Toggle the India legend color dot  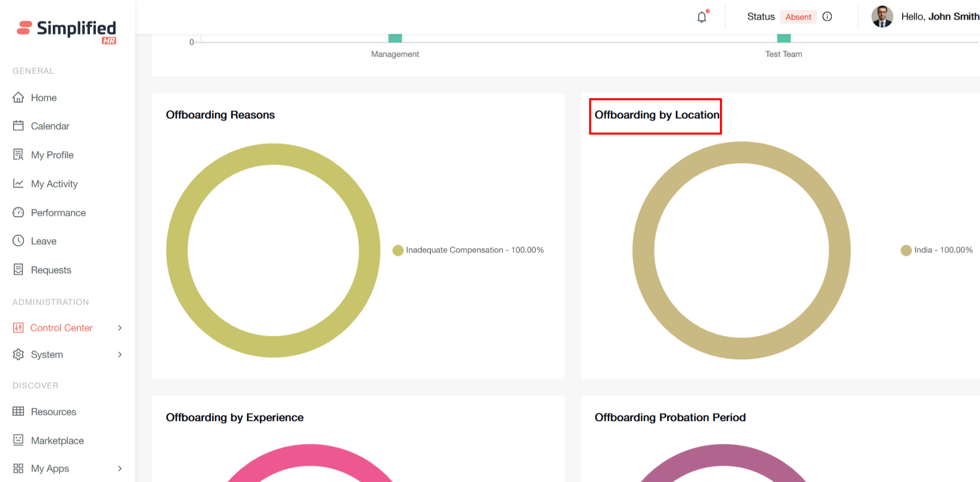[906, 250]
